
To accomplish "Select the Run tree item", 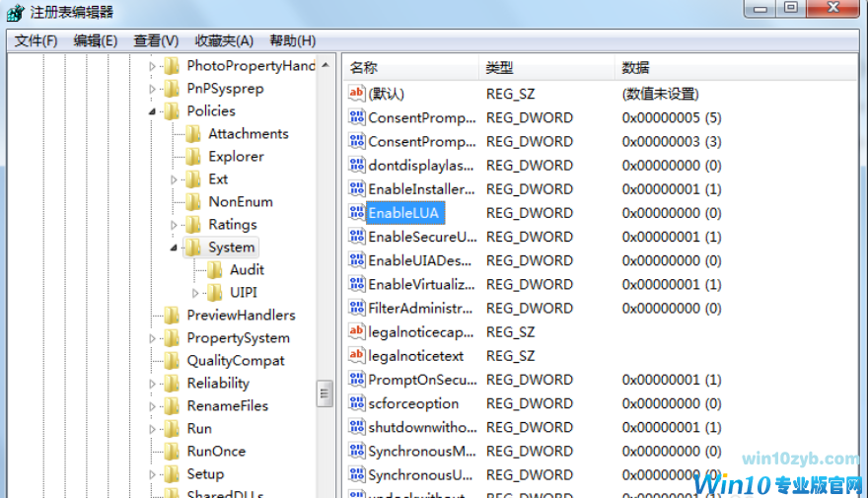I will 199,429.
